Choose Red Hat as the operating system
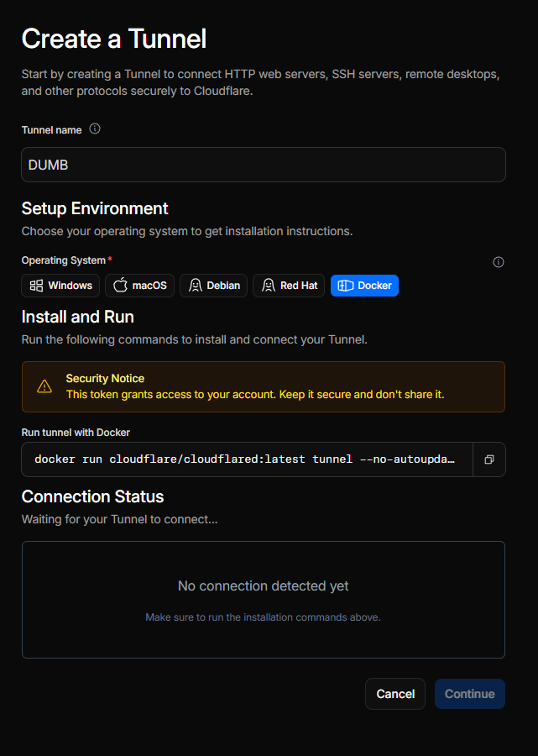 [289, 286]
